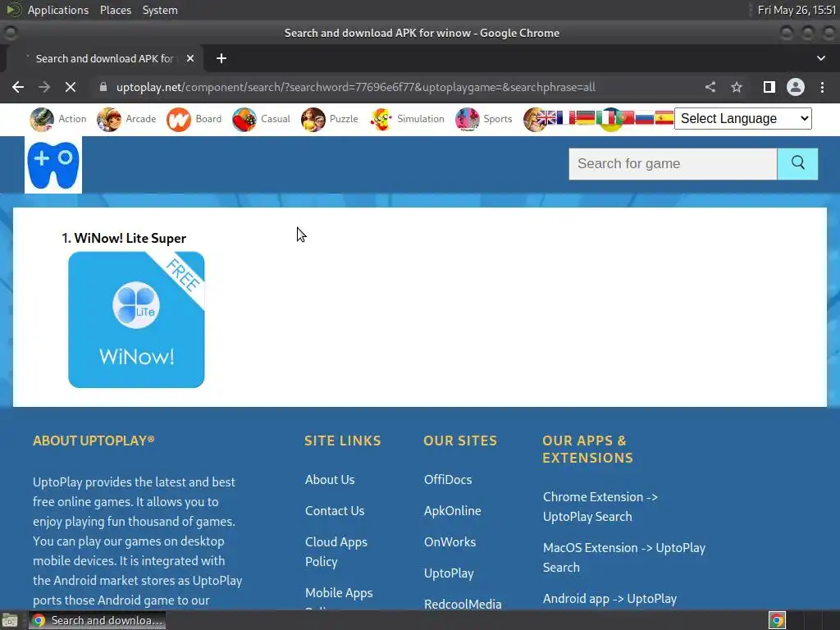Viewport: 840px width, 630px height.
Task: Choose Portuguese via the Portugal flag
Action: click(624, 118)
